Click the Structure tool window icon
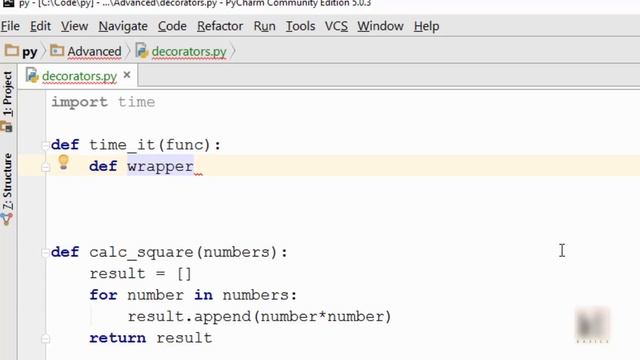 [7, 220]
